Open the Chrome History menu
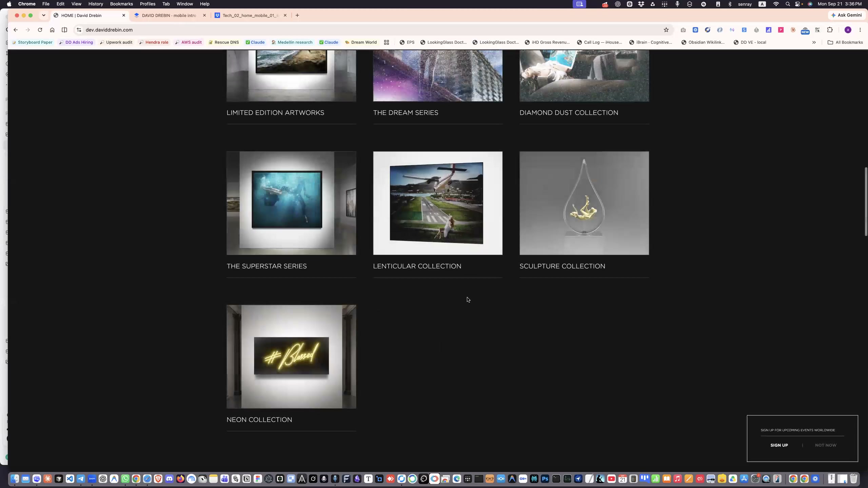The image size is (868, 488). 96,4
